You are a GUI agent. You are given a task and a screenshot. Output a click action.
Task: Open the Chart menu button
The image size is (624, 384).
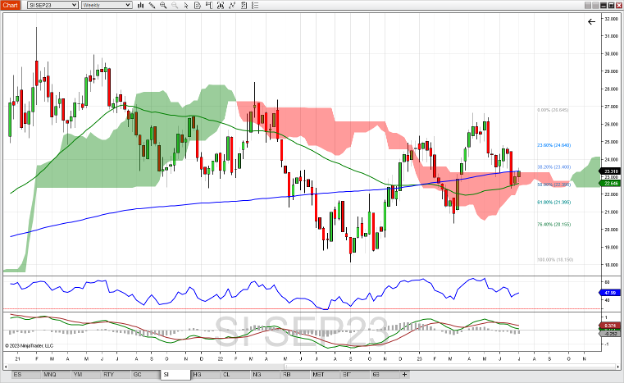tap(10, 5)
